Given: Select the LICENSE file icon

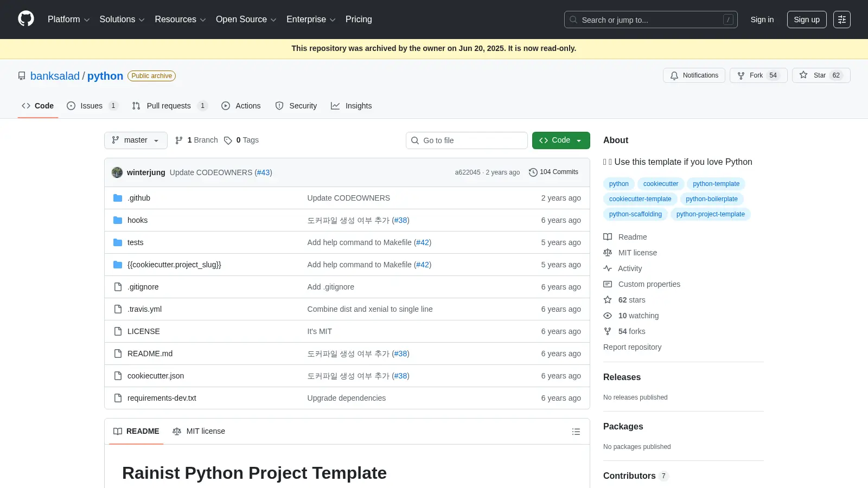Looking at the screenshot, I should click(118, 331).
